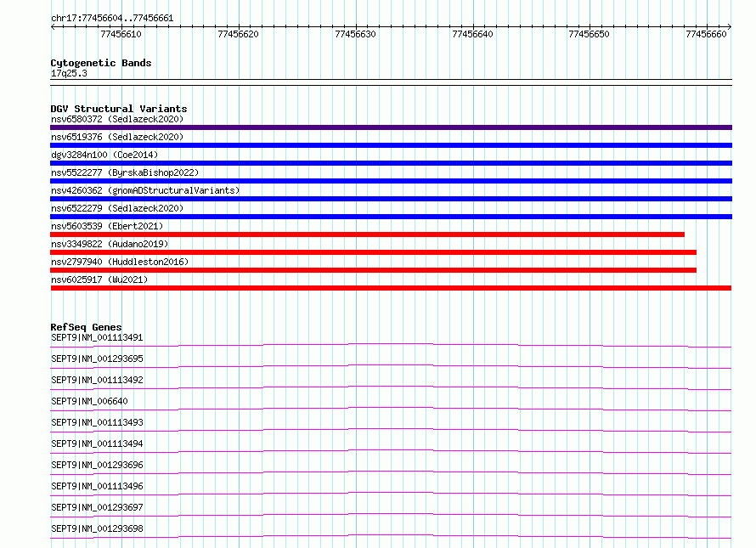The image size is (756, 548).
Task: Open transcript SEPT9|NM_001293698
Action: (x=97, y=528)
